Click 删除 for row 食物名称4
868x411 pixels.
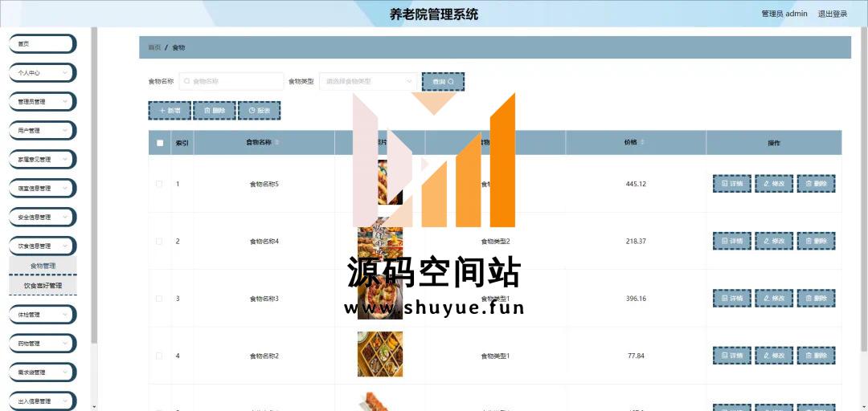pyautogui.click(x=816, y=241)
